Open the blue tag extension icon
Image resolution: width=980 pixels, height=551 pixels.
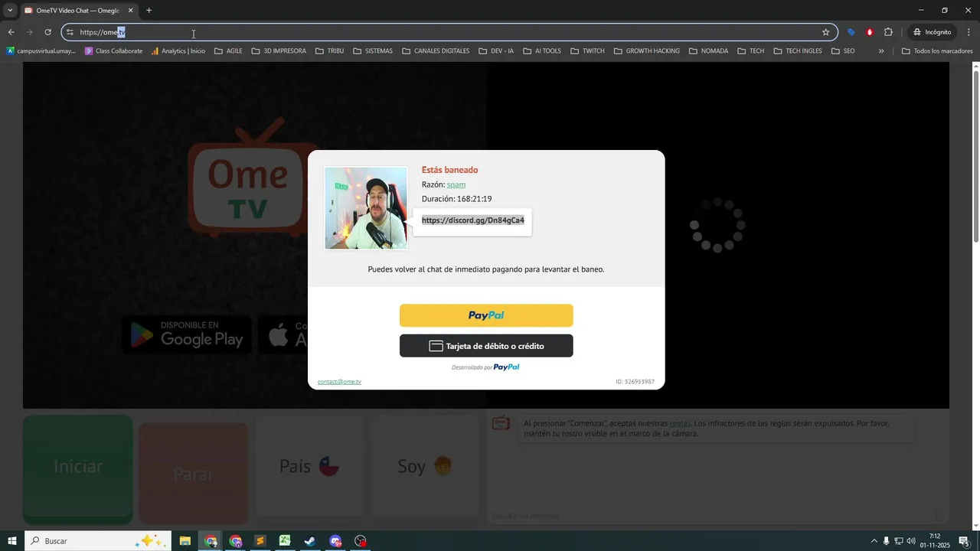point(851,32)
